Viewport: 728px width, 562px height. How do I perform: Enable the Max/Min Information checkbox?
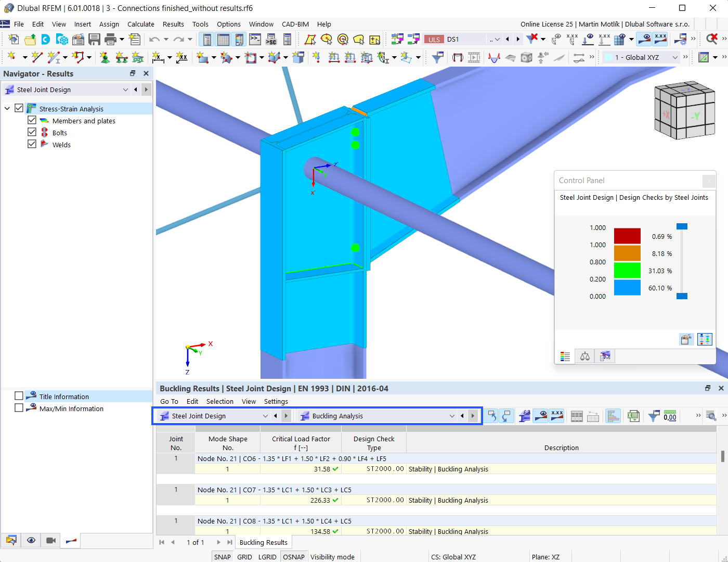[x=19, y=408]
